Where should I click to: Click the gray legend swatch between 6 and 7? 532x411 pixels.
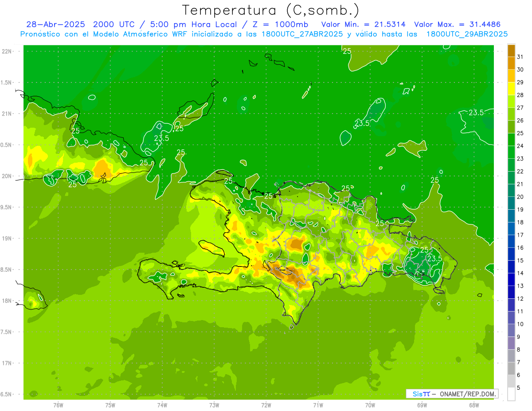point(511,369)
